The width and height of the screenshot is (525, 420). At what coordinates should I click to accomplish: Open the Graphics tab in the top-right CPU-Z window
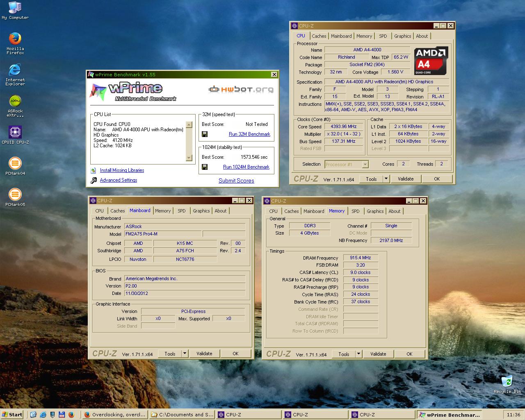(403, 36)
